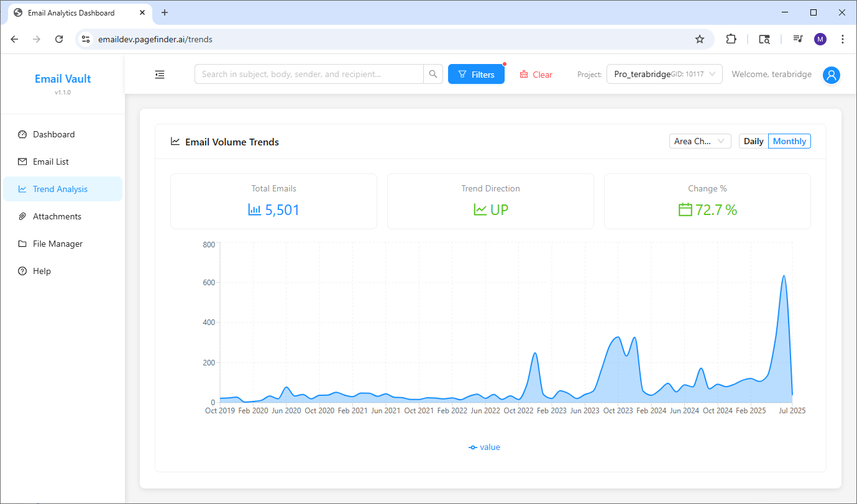Open the Area Chart type dropdown

tap(700, 141)
